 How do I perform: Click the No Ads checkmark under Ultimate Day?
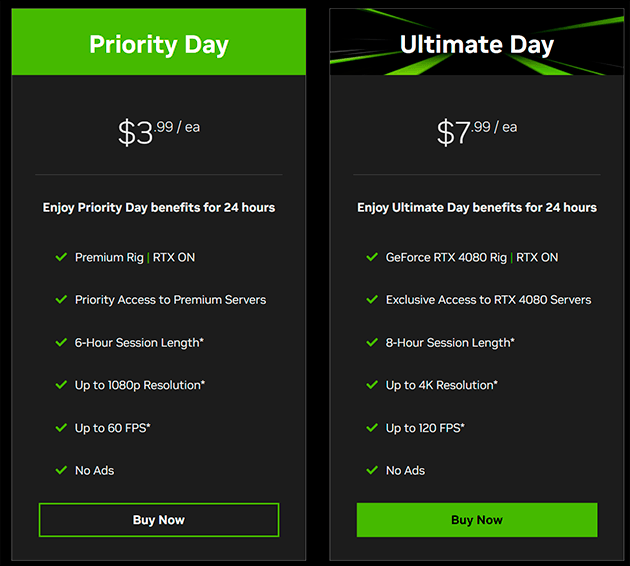[x=372, y=470]
